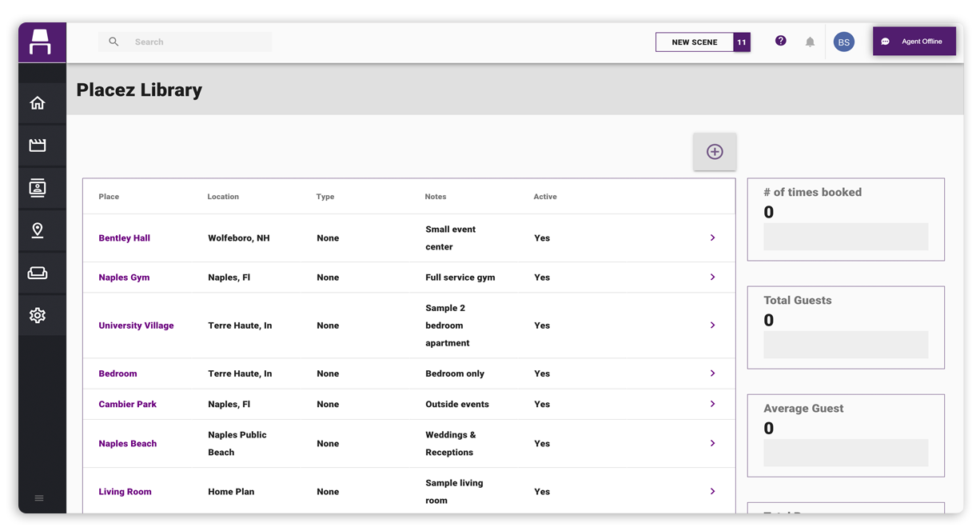
Task: Sort by the Notes column header
Action: click(x=436, y=197)
